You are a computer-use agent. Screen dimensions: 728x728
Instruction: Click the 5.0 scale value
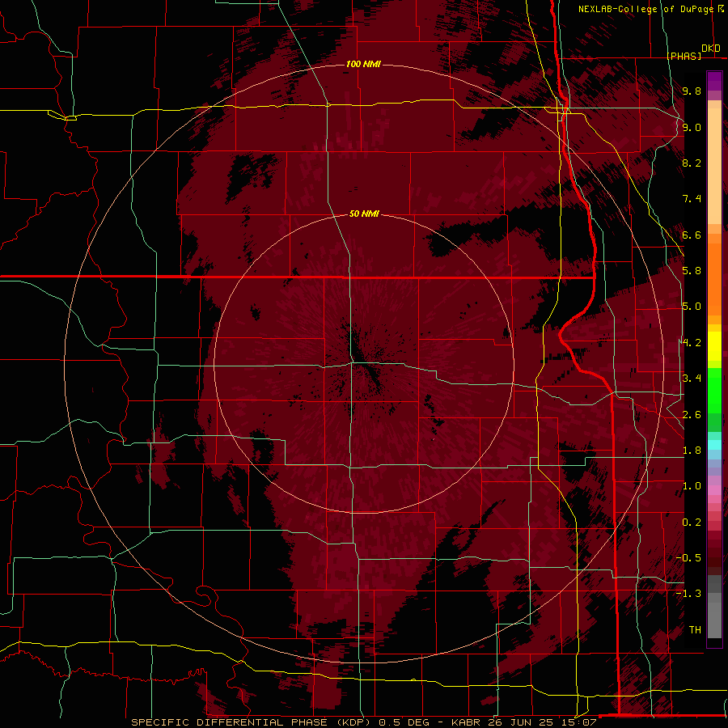point(692,307)
